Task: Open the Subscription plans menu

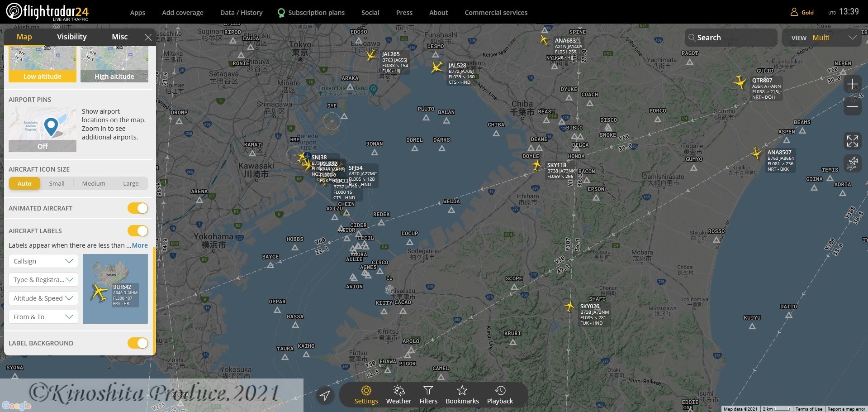Action: tap(317, 12)
